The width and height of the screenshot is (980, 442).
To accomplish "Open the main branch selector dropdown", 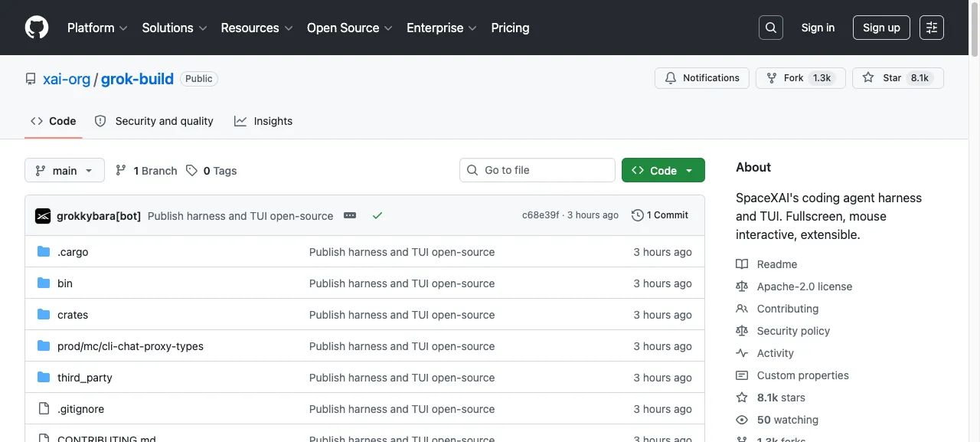I will 64,170.
